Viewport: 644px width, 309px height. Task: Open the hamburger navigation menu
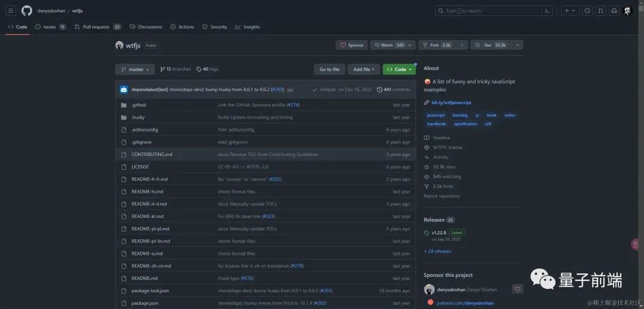point(11,11)
